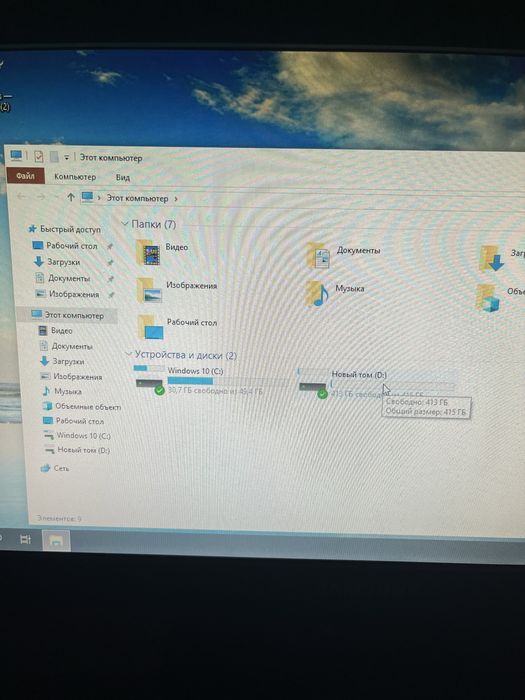This screenshot has height=700, width=525.
Task: Click the forward arrow navigation button
Action: (41, 196)
